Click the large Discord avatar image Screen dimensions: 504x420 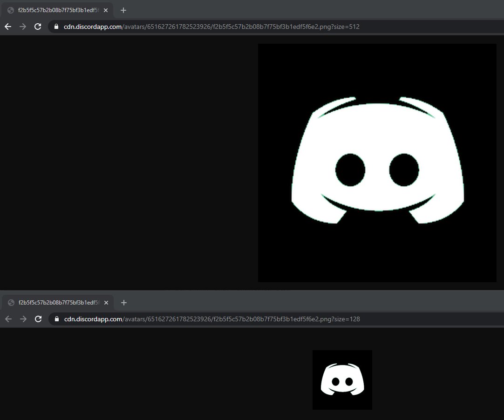377,163
